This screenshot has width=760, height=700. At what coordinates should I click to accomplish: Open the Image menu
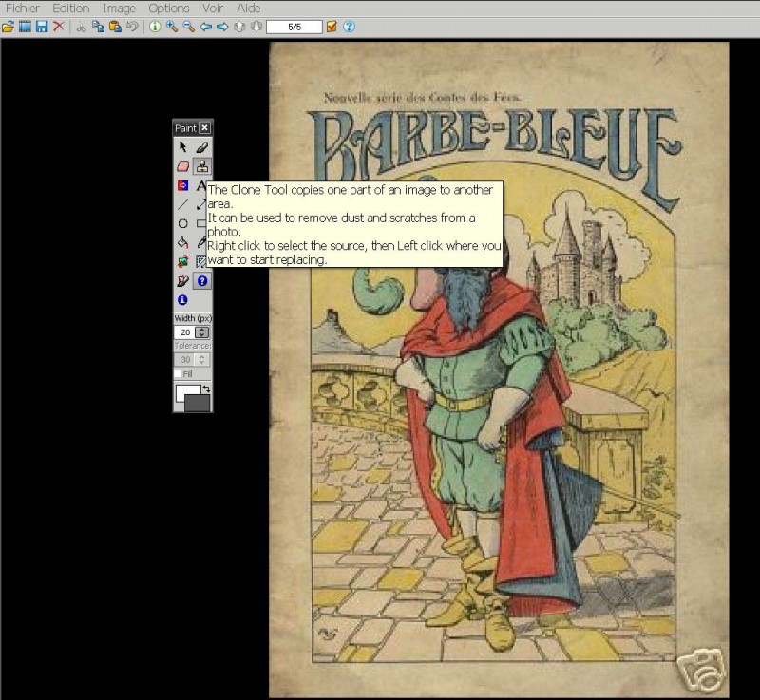(x=119, y=9)
